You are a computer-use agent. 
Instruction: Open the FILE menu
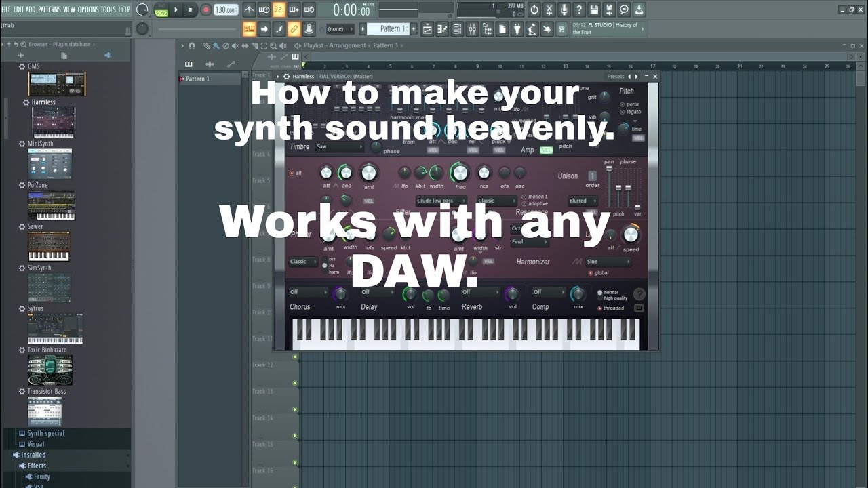[x=6, y=9]
